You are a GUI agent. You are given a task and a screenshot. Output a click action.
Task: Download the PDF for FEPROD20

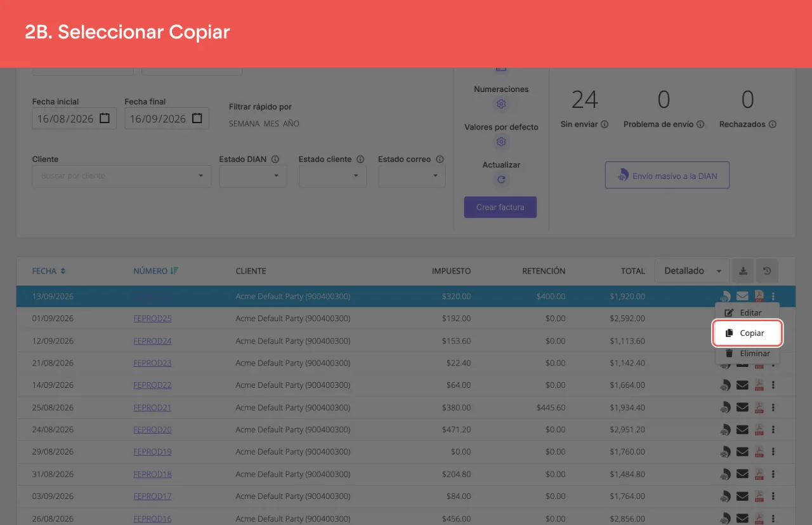(x=759, y=430)
